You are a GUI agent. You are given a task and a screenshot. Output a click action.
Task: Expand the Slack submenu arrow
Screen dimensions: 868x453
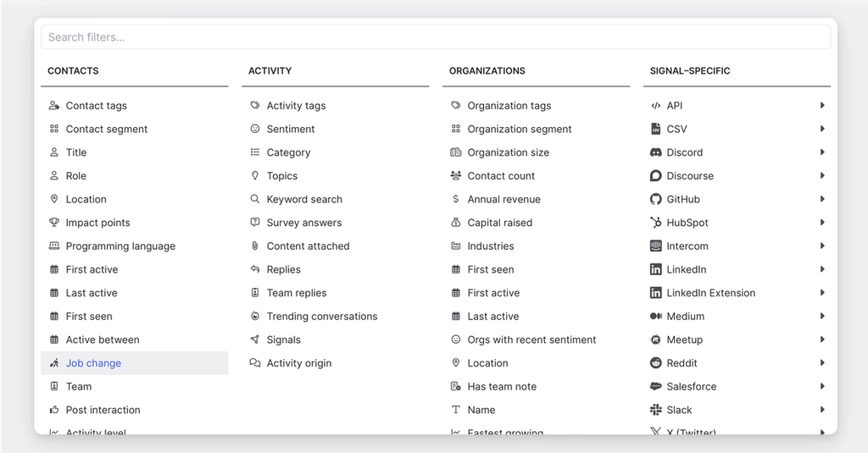coord(822,410)
